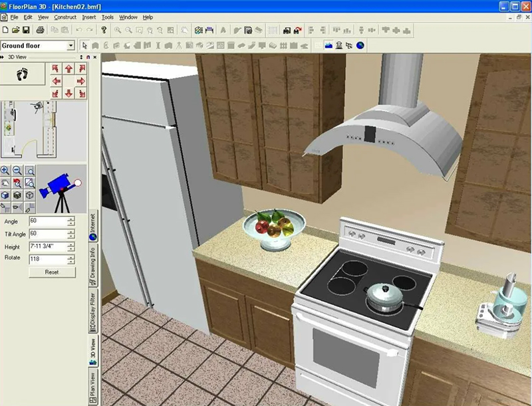Image resolution: width=532 pixels, height=406 pixels.
Task: Select the 3D View side tab
Action: (x=93, y=352)
